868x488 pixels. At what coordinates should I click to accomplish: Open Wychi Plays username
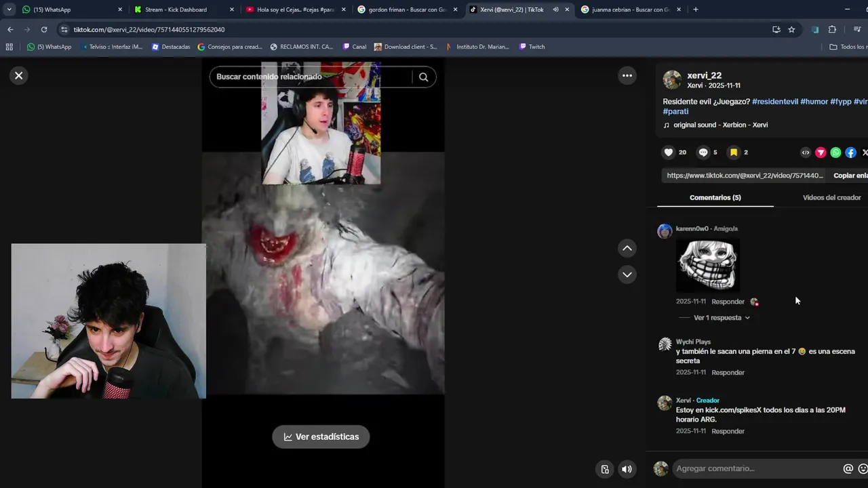click(x=693, y=342)
